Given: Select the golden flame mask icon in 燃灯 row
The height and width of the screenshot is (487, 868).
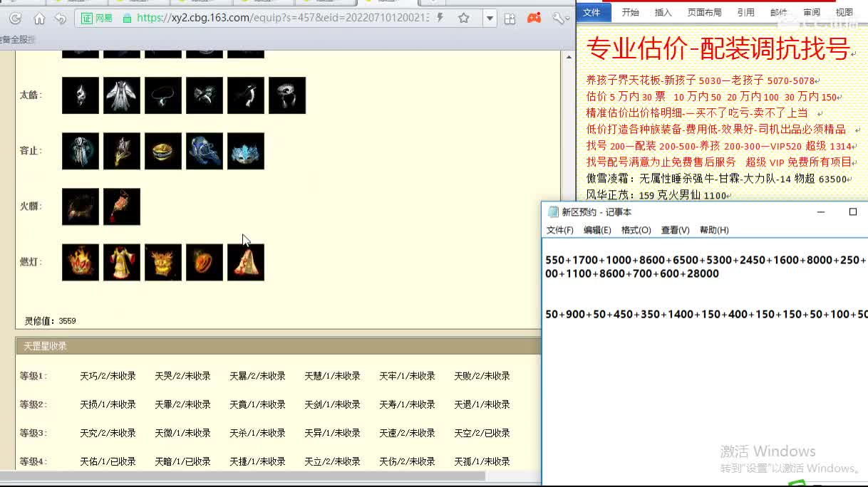Looking at the screenshot, I should point(163,262).
